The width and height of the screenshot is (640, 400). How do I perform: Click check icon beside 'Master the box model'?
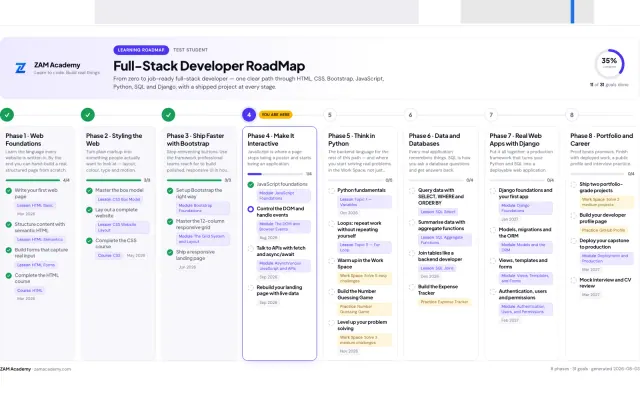coord(89,191)
